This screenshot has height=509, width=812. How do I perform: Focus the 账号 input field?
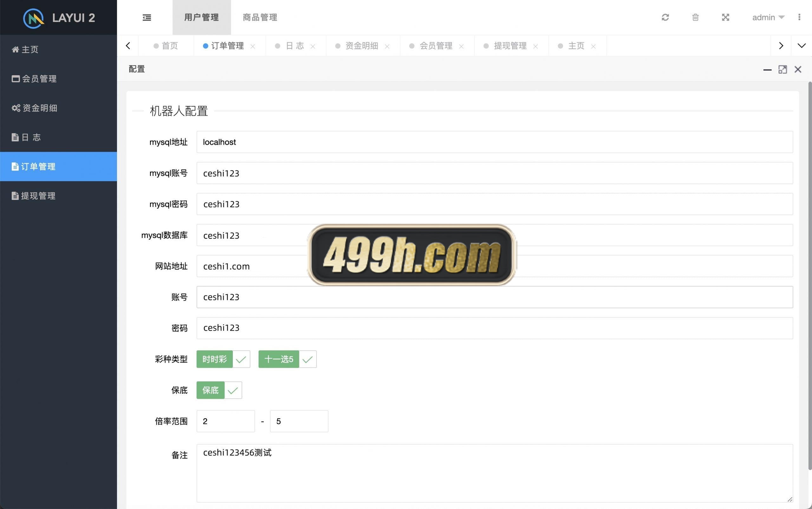pyautogui.click(x=495, y=297)
